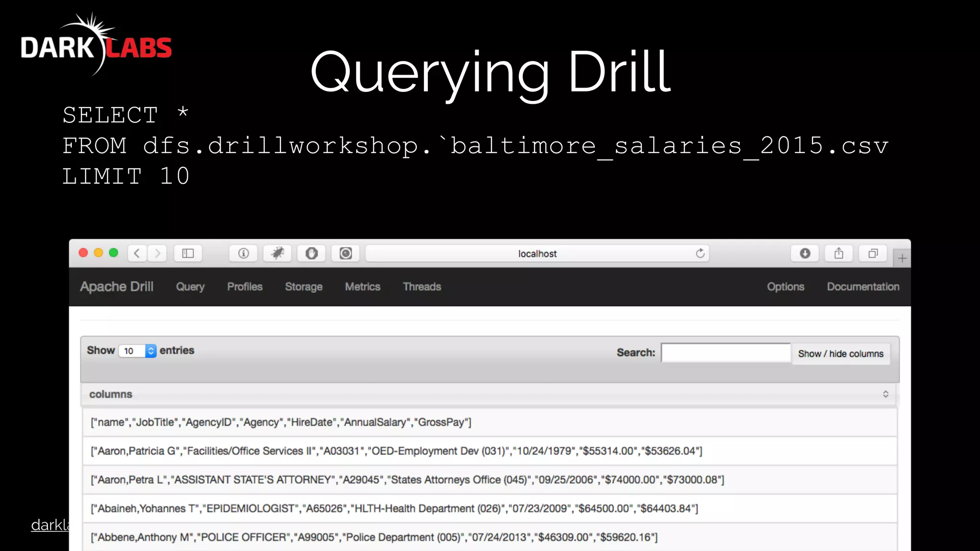
Task: Close the browser window with red button
Action: [83, 253]
